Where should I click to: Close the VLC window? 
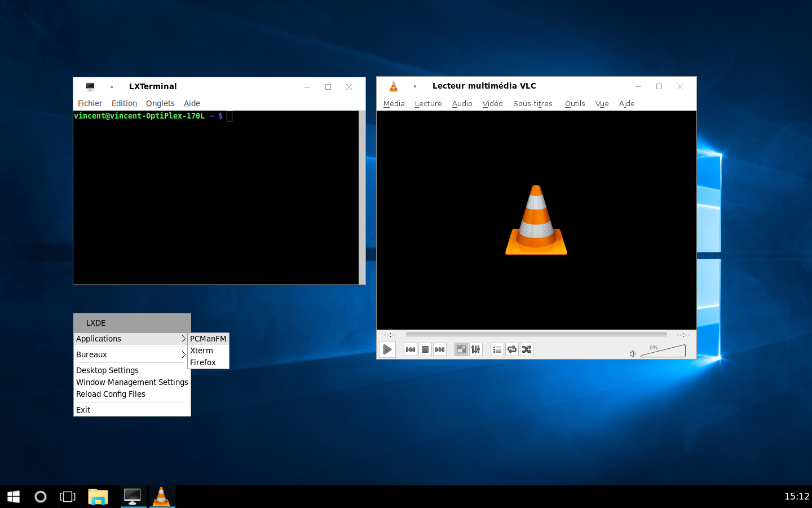tap(680, 86)
